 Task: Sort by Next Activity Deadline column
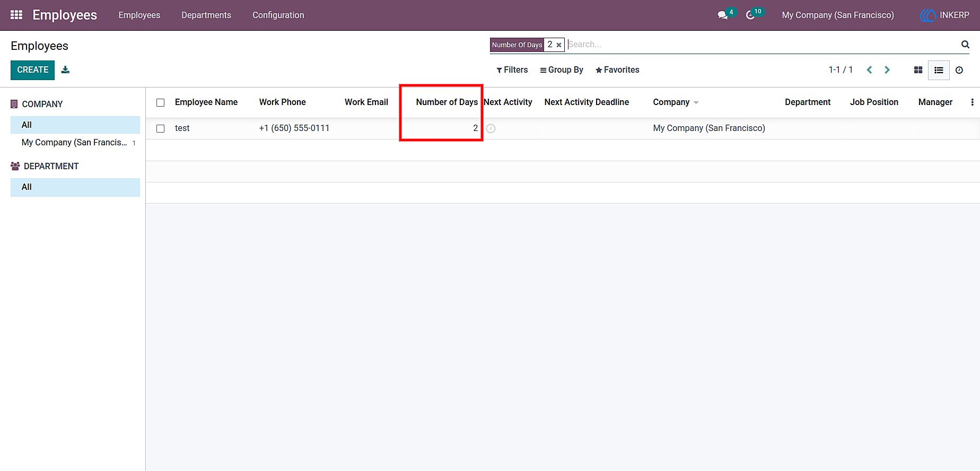pyautogui.click(x=587, y=102)
